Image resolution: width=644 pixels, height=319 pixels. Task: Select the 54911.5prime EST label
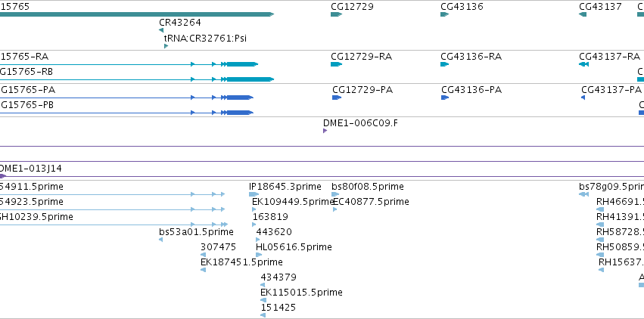tap(32, 187)
